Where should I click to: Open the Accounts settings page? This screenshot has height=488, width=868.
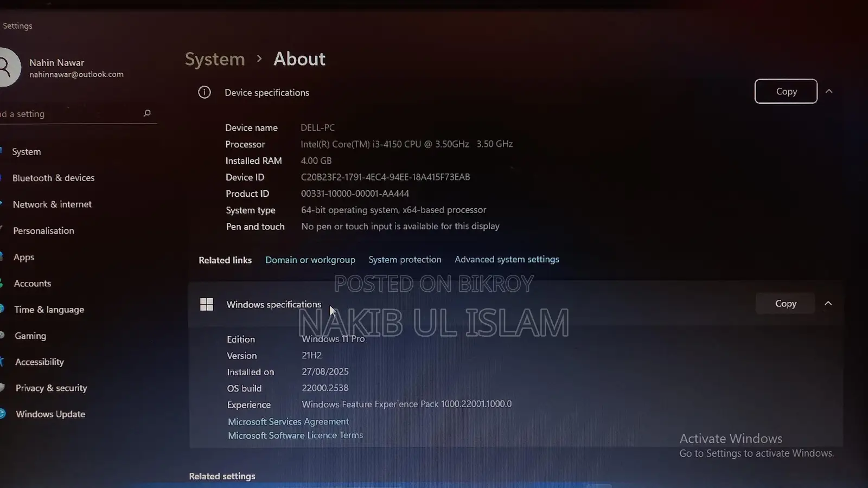(x=33, y=283)
